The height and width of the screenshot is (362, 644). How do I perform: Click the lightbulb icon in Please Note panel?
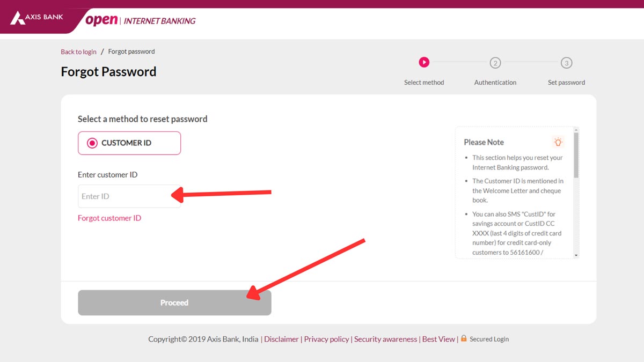tap(558, 142)
